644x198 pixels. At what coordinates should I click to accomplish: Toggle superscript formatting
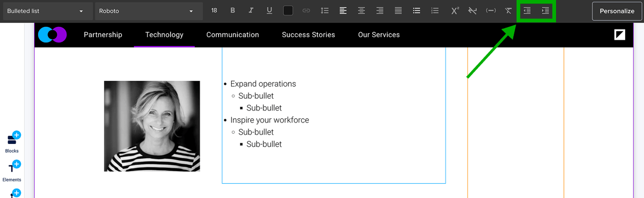click(455, 11)
